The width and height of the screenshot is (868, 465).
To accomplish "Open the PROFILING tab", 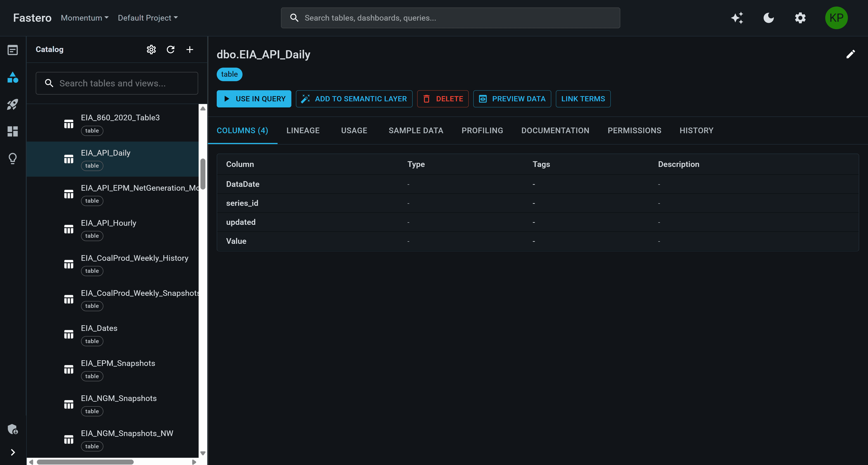I will point(482,130).
